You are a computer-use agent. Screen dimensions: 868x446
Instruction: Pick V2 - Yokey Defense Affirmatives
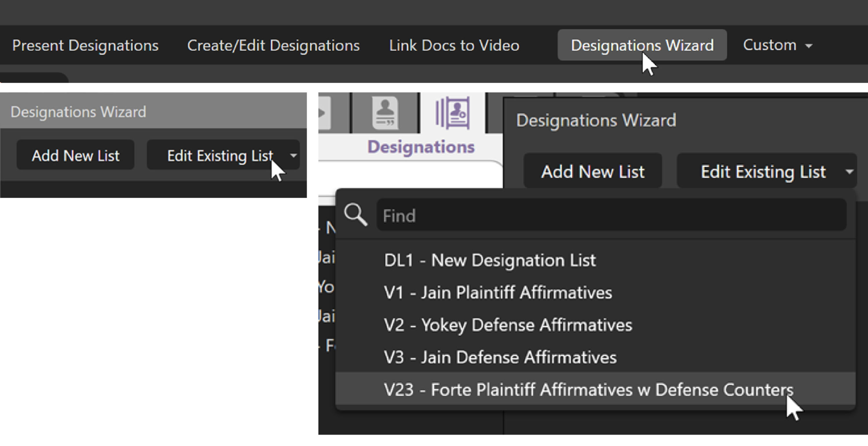point(508,325)
